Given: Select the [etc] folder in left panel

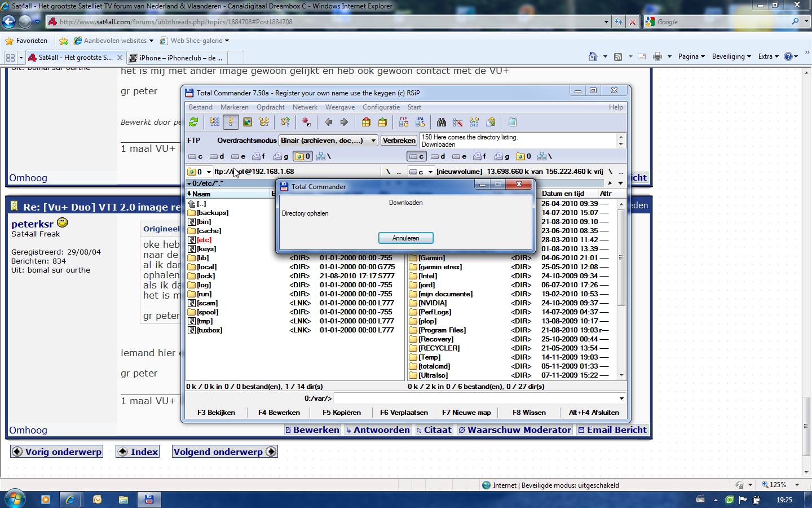Looking at the screenshot, I should [x=204, y=240].
